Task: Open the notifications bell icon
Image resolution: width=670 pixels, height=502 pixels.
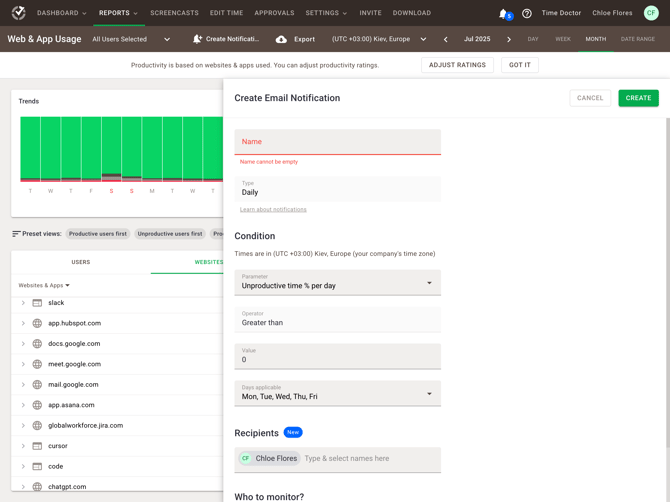Action: tap(503, 14)
